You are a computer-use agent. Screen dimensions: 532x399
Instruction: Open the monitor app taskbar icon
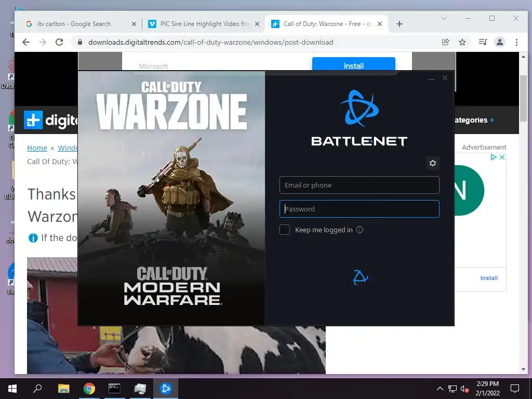(140, 389)
